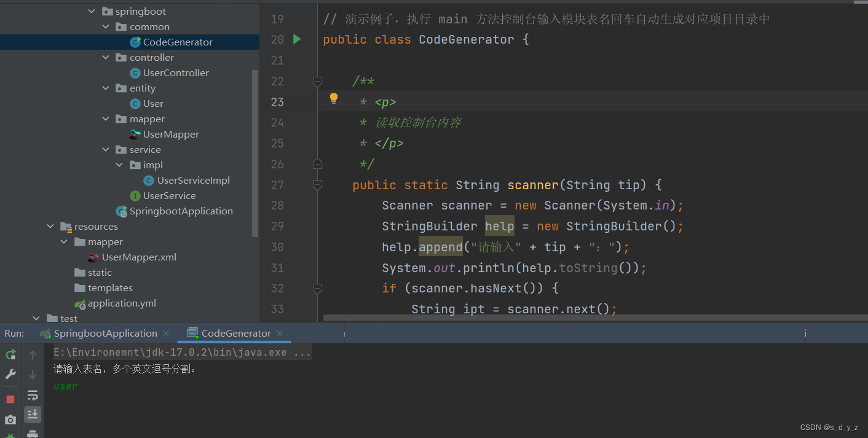Screen dimensions: 868x438
Task: Click the project tree vertical scrollbar
Action: pos(255,152)
